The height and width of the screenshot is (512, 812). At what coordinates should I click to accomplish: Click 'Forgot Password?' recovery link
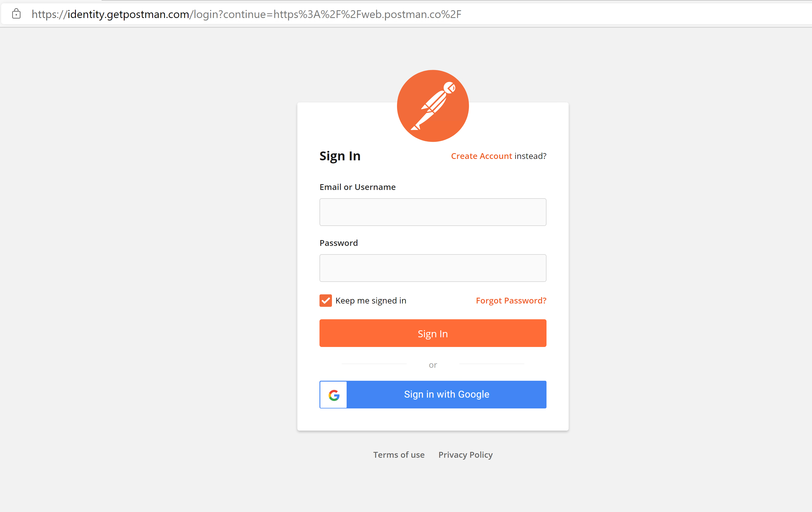(511, 300)
